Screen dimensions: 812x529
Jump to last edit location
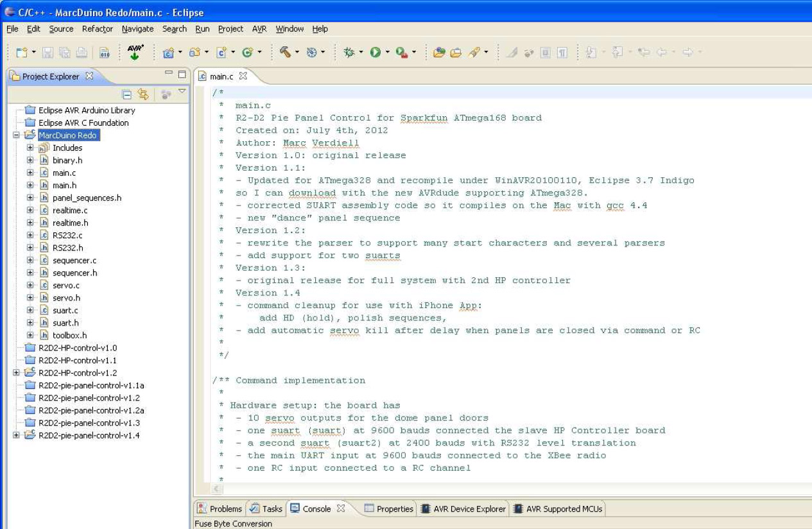(592, 51)
